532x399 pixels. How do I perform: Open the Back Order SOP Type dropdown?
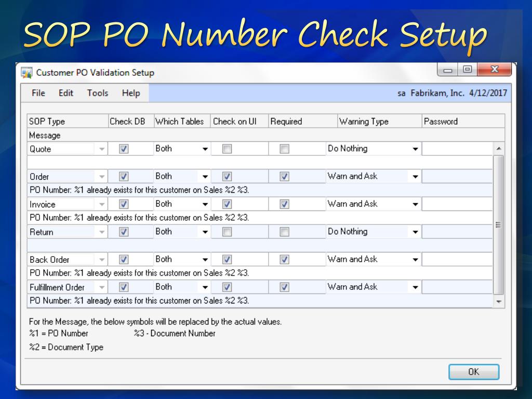click(101, 260)
